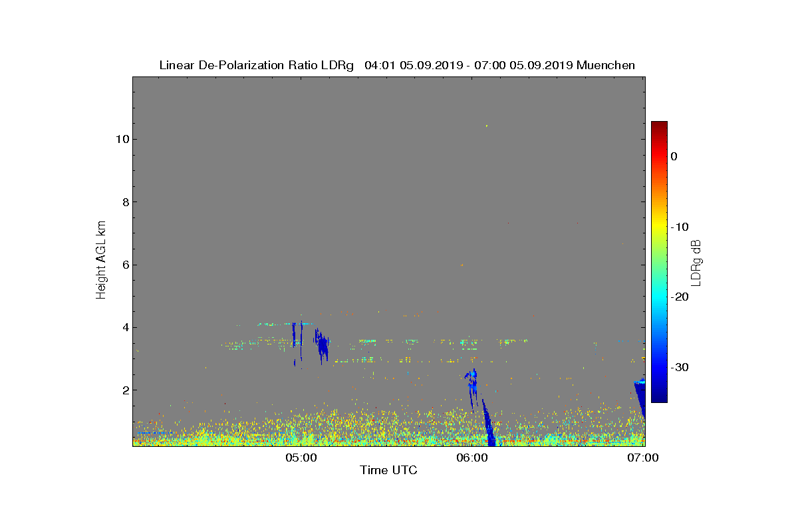Click the blue echo cluster near 3.5 km after 05:00

(x=322, y=346)
